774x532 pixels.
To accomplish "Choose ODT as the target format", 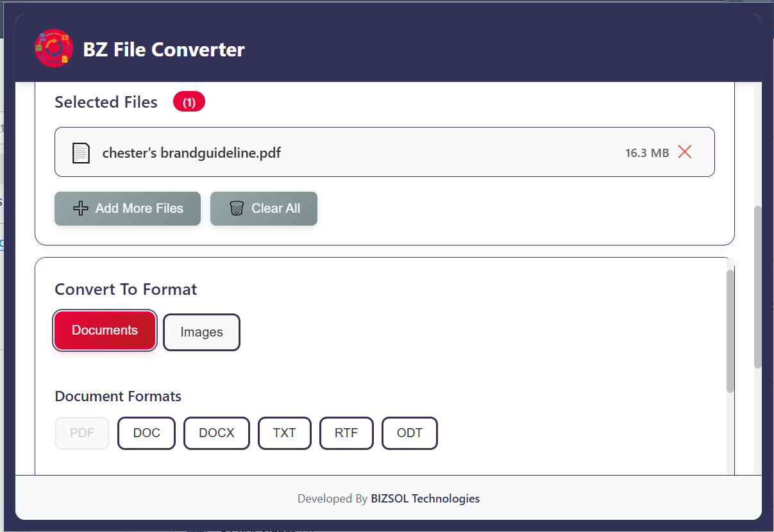I will pyautogui.click(x=410, y=433).
